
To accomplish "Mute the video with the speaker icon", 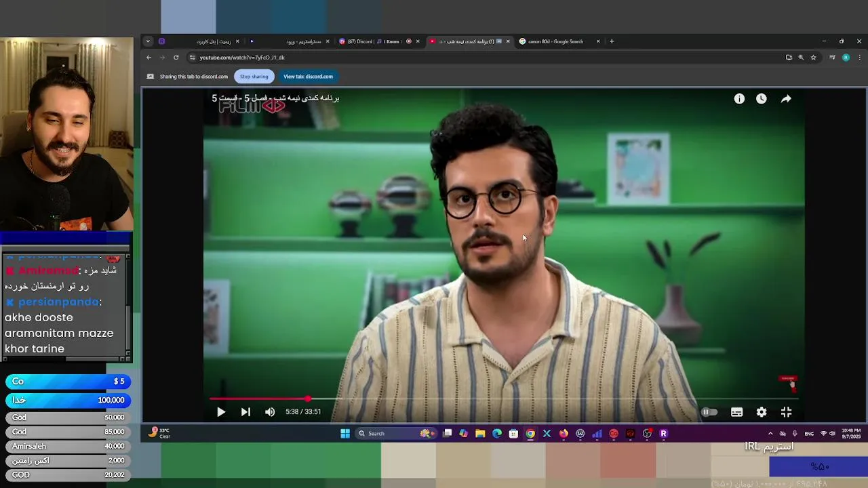I will click(270, 411).
